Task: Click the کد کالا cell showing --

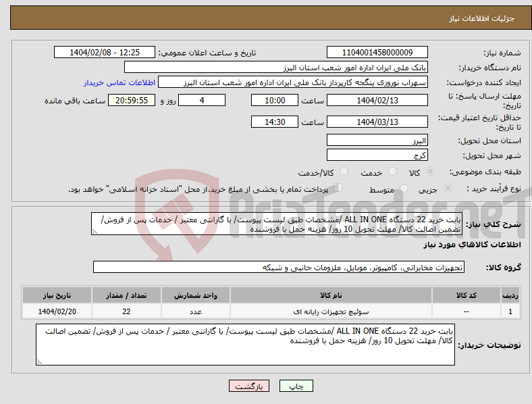Action: tap(467, 311)
